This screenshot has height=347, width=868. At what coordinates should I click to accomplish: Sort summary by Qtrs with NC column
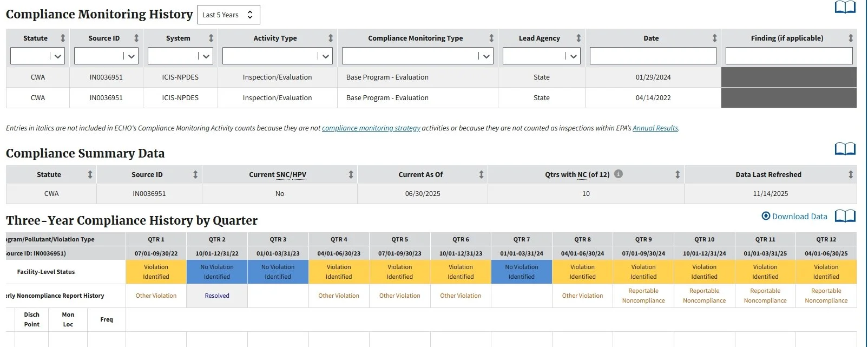pyautogui.click(x=678, y=174)
